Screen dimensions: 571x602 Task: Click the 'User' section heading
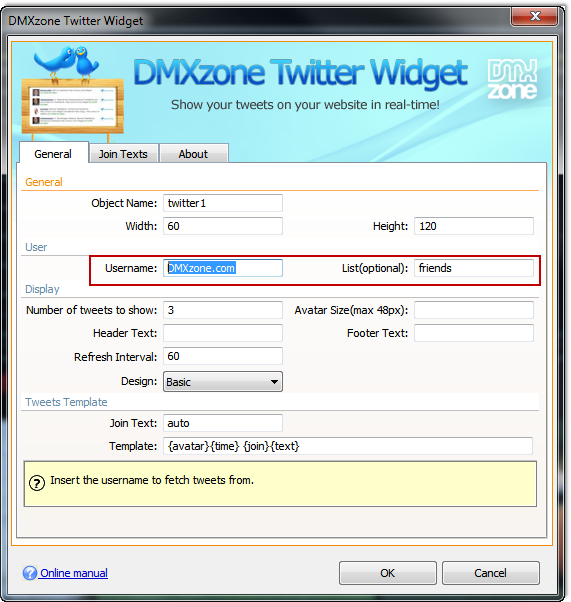pyautogui.click(x=36, y=247)
